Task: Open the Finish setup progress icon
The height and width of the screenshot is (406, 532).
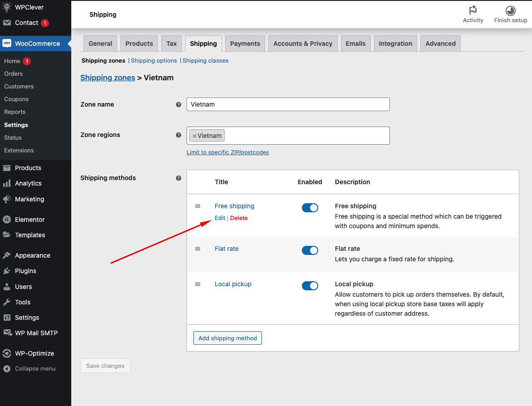Action: (510, 11)
